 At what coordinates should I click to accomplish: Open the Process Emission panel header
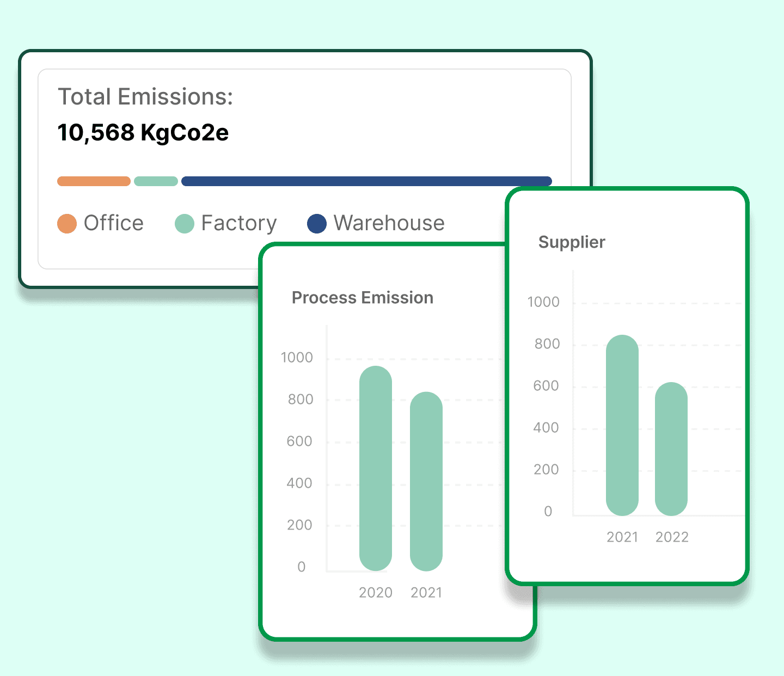[363, 297]
